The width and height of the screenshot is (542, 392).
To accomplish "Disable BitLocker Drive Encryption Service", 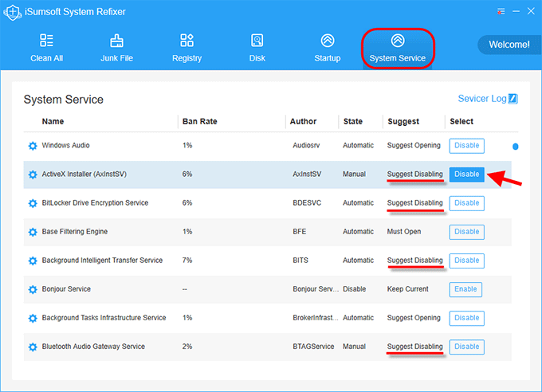I will (x=466, y=203).
